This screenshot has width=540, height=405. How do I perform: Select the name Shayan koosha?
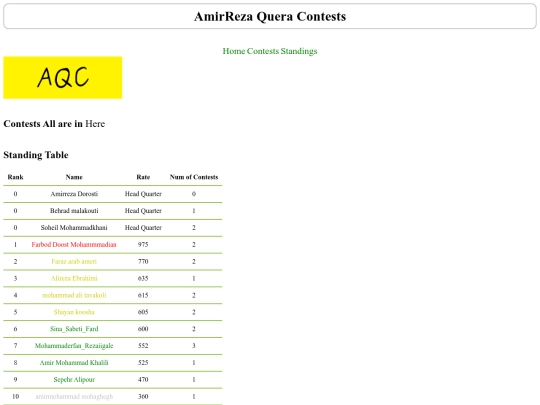coord(74,312)
